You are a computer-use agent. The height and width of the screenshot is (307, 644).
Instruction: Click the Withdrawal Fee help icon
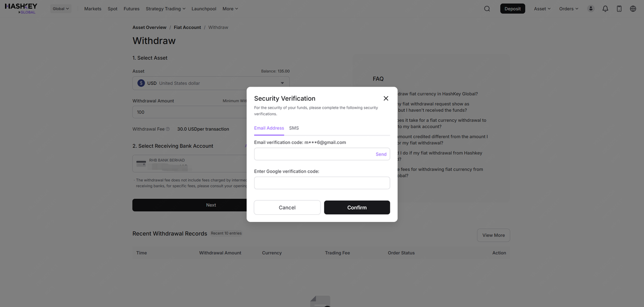168,129
